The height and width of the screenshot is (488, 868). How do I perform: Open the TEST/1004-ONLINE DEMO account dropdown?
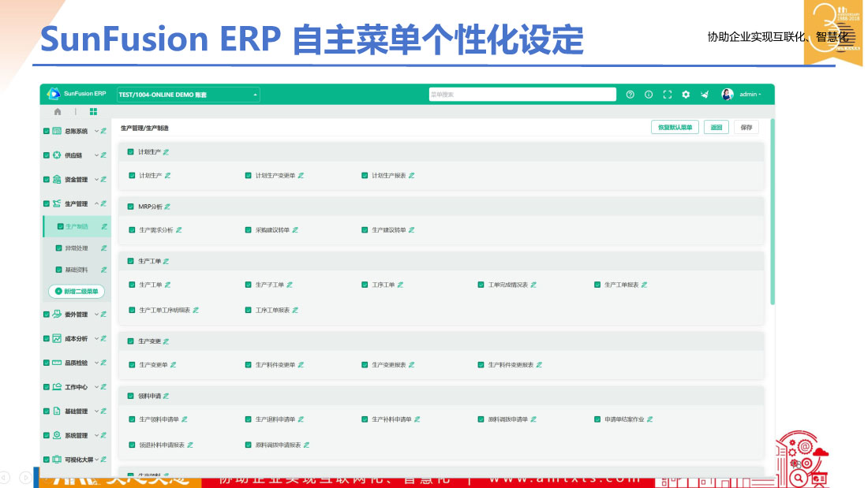tap(188, 95)
